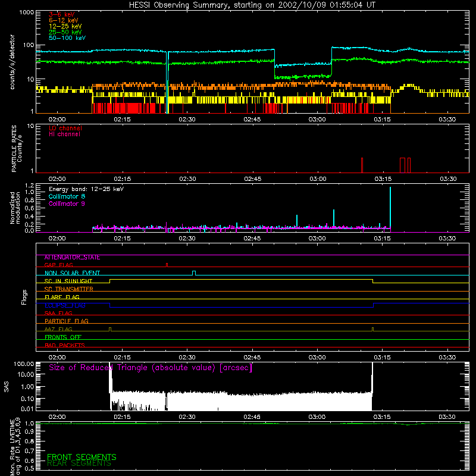Select the Collimator 9 legend label
The width and height of the screenshot is (476, 476).
(x=67, y=203)
